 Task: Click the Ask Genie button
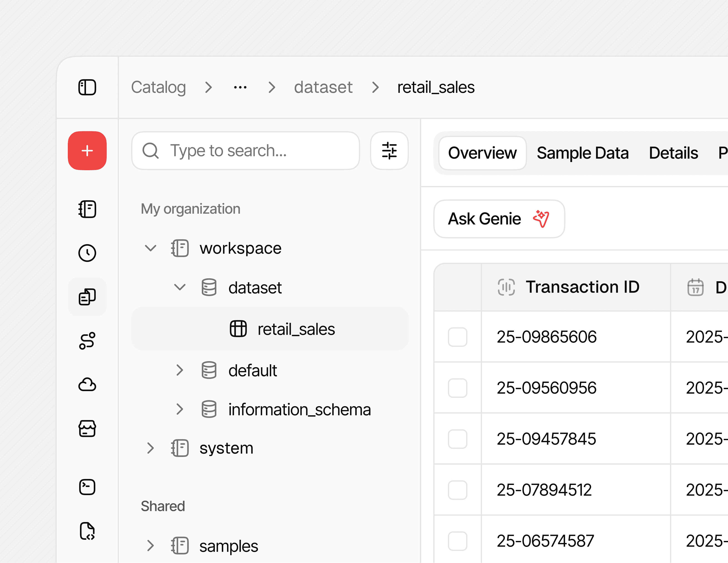pos(499,219)
